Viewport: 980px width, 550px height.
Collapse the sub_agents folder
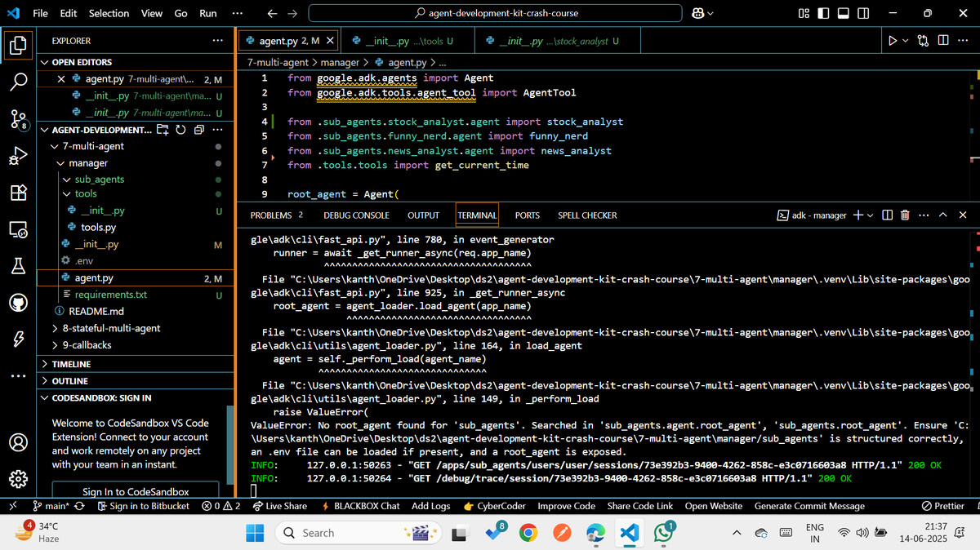(68, 180)
